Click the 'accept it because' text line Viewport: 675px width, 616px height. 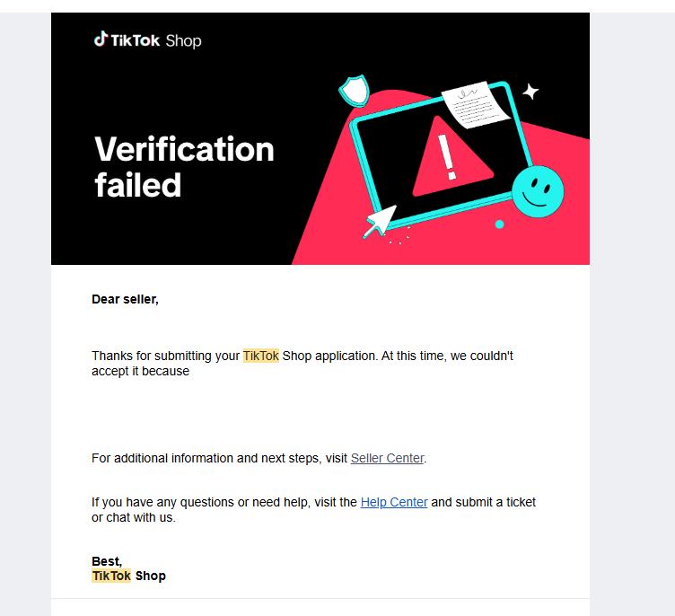pyautogui.click(x=140, y=371)
